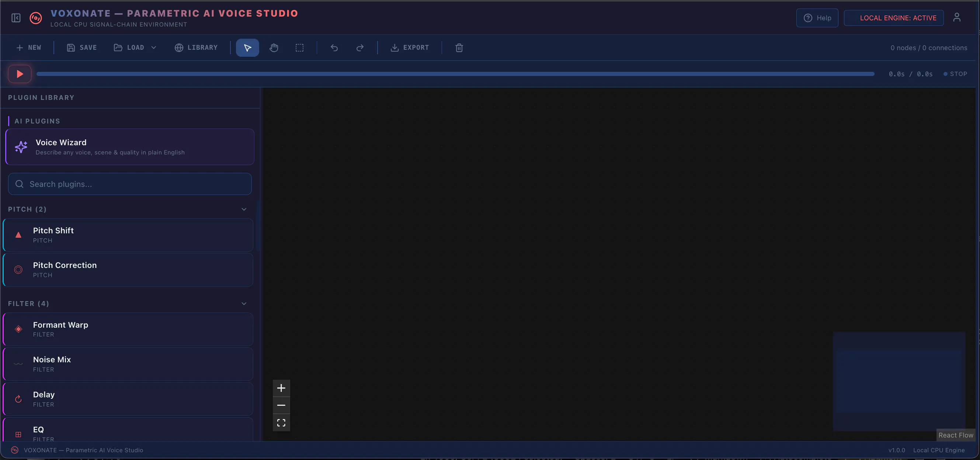Click the canvas minimap thumbnail
Screen dimensions: 980x460
(899, 381)
